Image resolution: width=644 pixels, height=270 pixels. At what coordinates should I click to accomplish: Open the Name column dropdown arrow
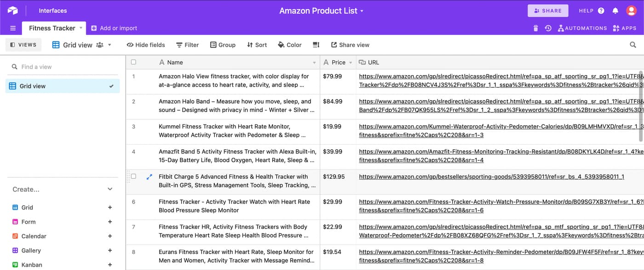click(315, 63)
